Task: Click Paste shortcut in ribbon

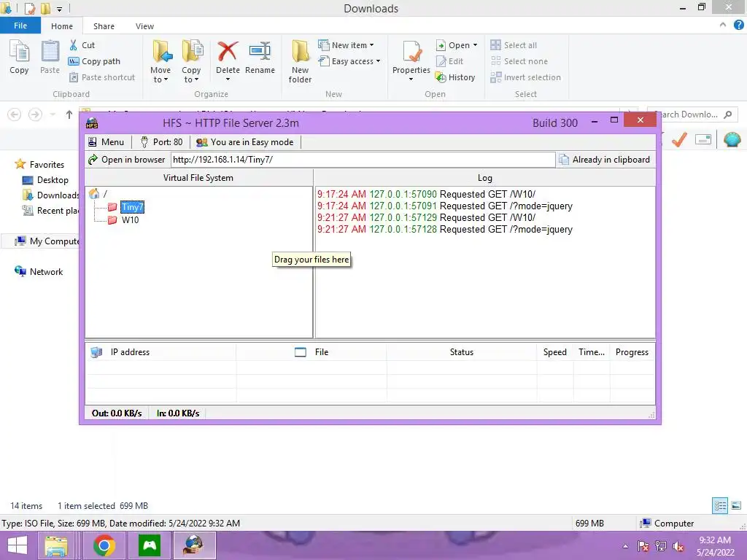Action: [102, 77]
